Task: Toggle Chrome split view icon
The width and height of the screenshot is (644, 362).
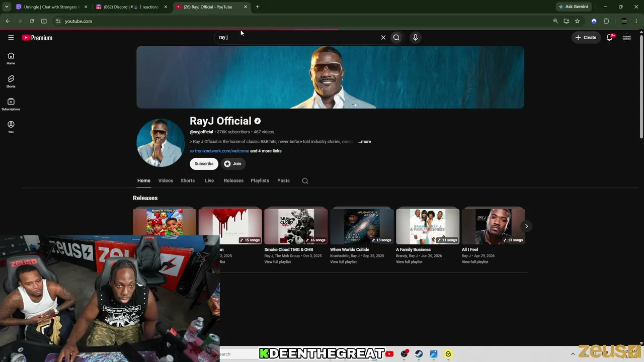Action: tap(44, 21)
